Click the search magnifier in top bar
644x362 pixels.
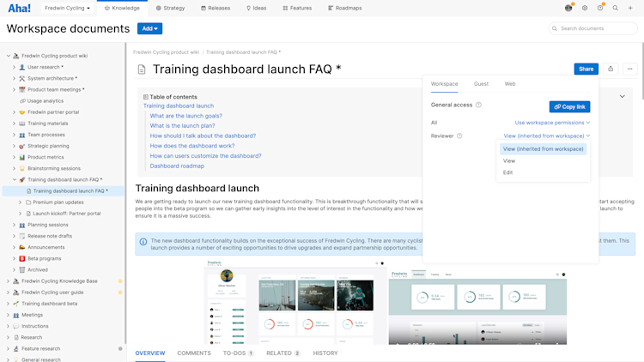click(x=616, y=8)
